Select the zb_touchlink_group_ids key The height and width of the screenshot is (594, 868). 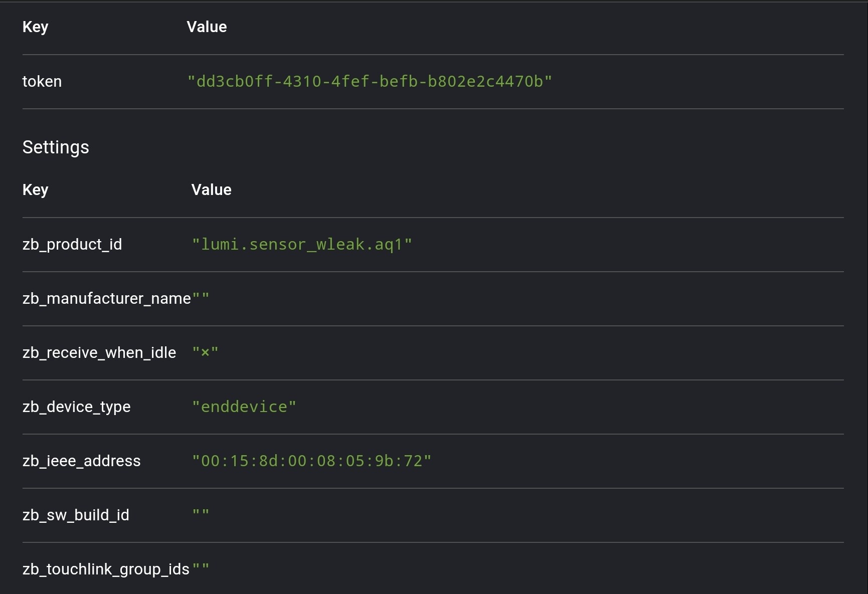106,569
